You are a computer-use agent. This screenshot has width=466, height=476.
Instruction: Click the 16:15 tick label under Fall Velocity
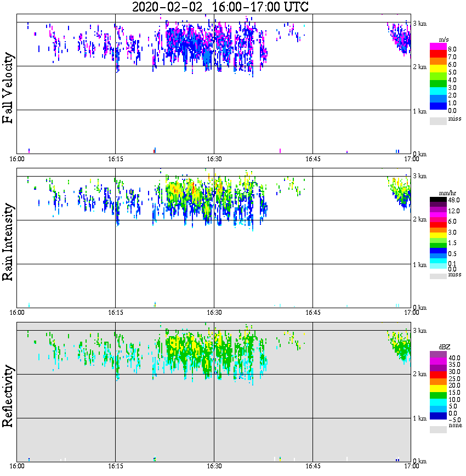coord(115,159)
